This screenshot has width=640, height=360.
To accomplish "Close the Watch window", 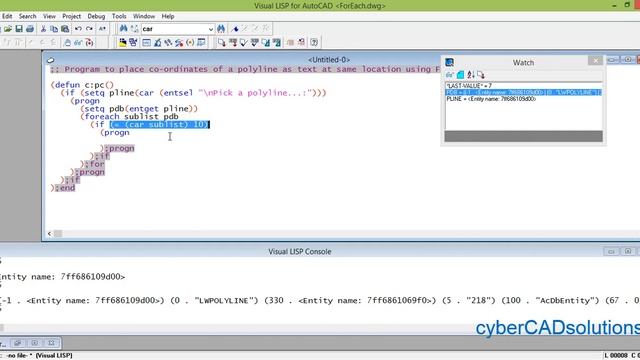I will click(596, 60).
